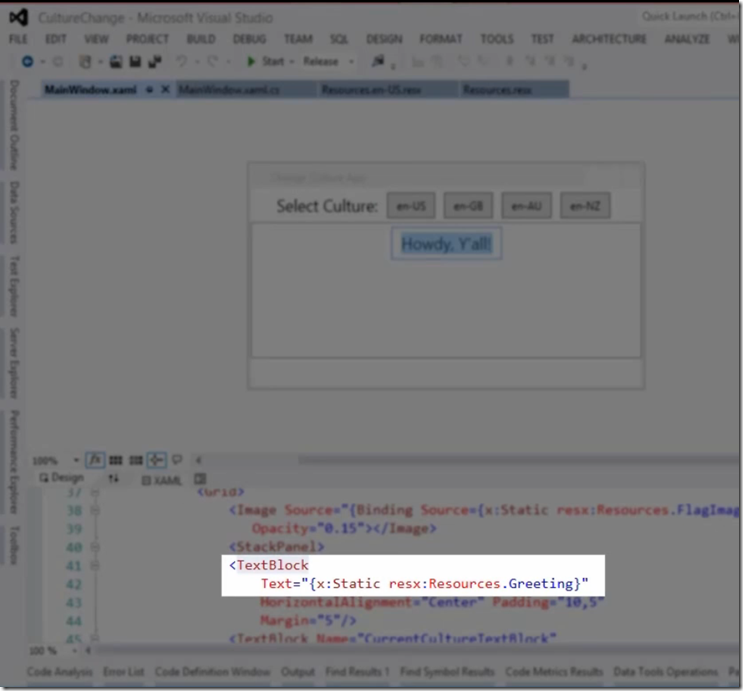Click the swap panes arrows icon

pos(113,479)
